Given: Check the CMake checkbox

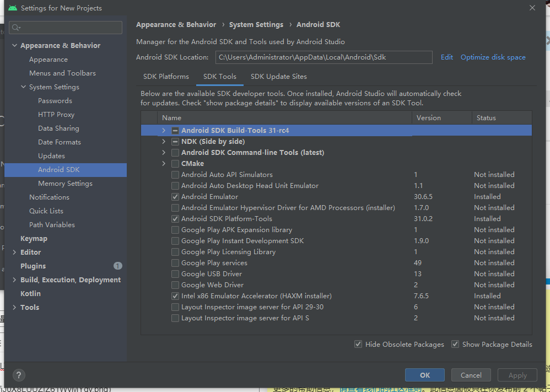Looking at the screenshot, I should (x=175, y=164).
